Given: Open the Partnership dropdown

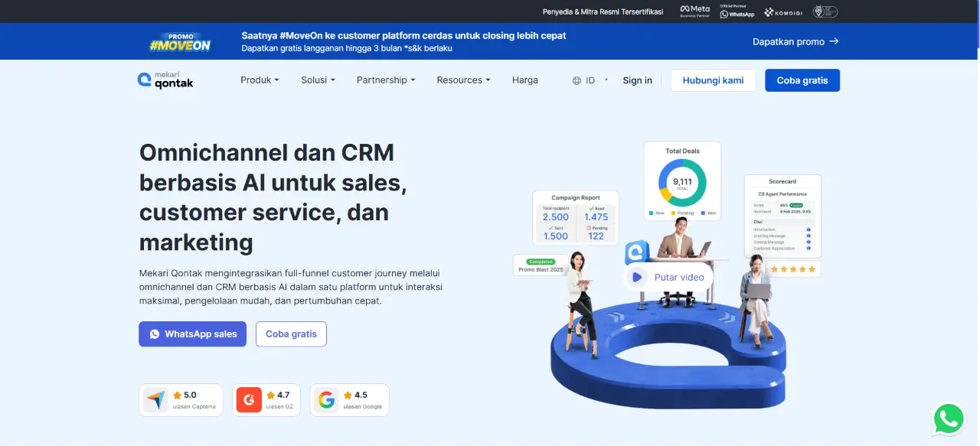Looking at the screenshot, I should point(386,80).
